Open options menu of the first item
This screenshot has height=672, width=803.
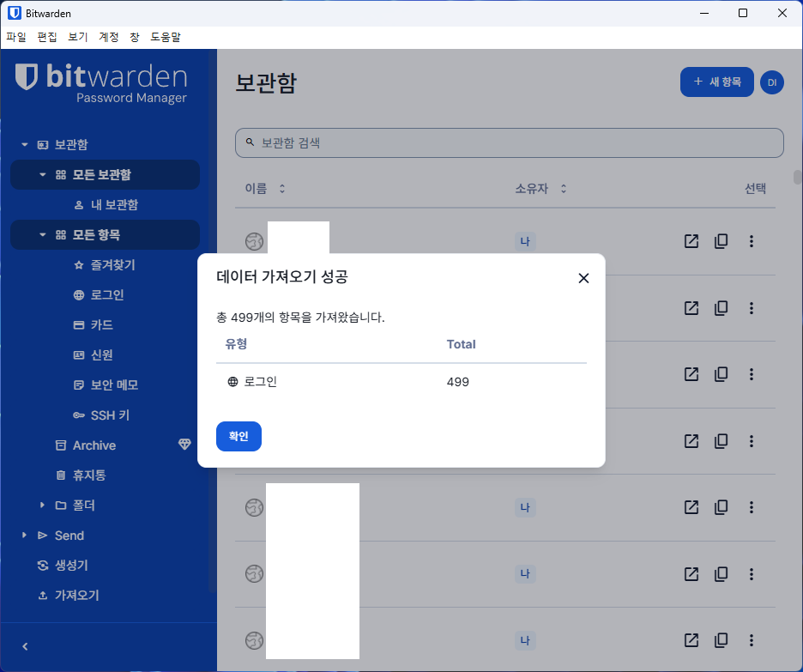coord(752,241)
